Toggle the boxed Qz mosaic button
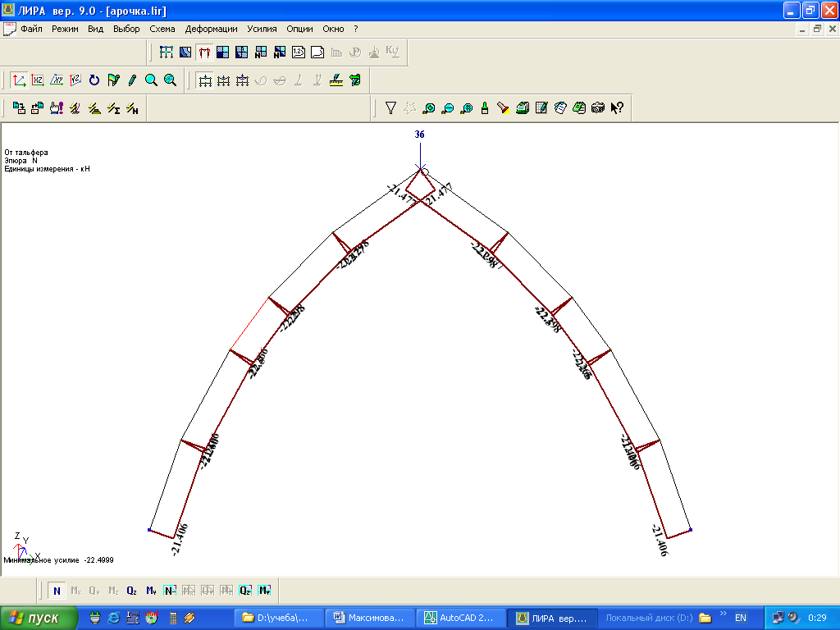The width and height of the screenshot is (840, 630). 245,591
